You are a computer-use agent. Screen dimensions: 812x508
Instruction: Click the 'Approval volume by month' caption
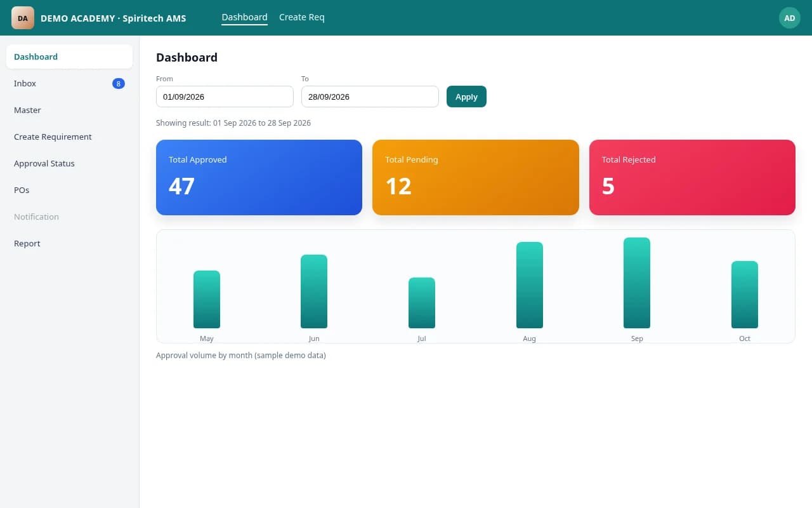[241, 356]
